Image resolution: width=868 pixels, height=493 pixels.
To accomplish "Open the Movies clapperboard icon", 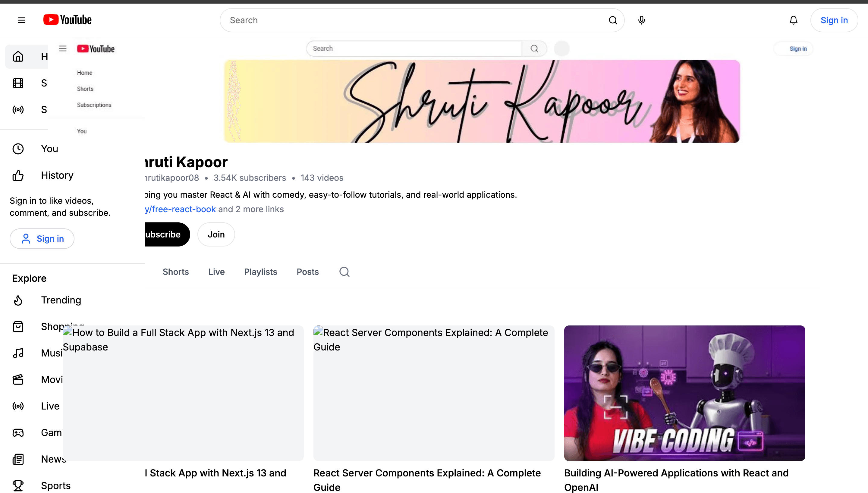I will point(18,379).
